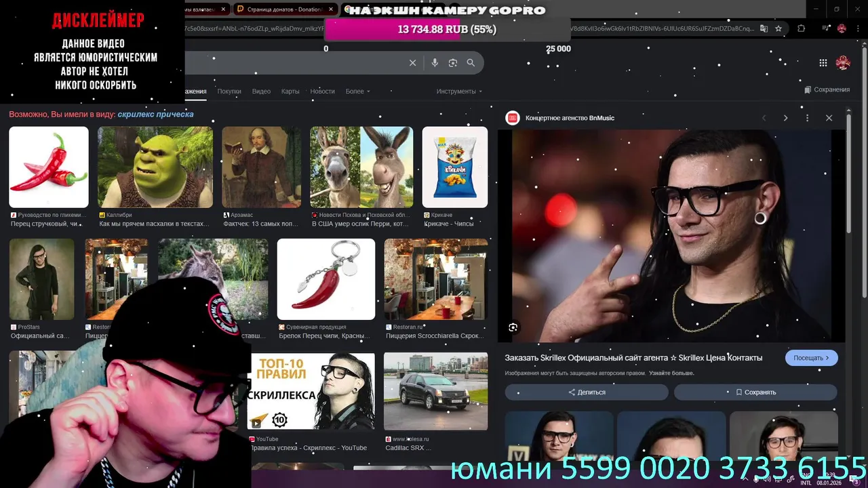Click the Lens icon on the Skrillex photo
This screenshot has height=488, width=868.
pyautogui.click(x=513, y=327)
